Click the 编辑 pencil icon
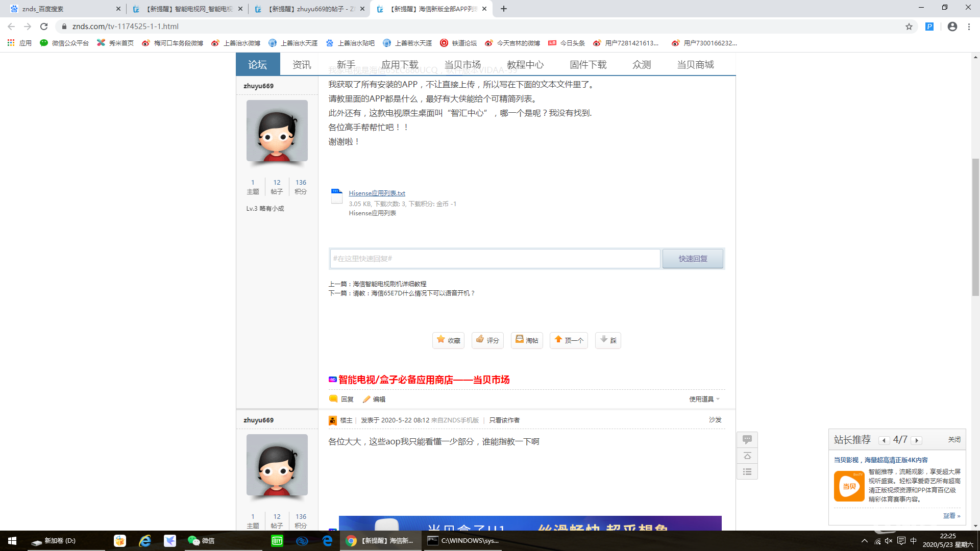Viewport: 980px width, 551px height. (x=366, y=399)
